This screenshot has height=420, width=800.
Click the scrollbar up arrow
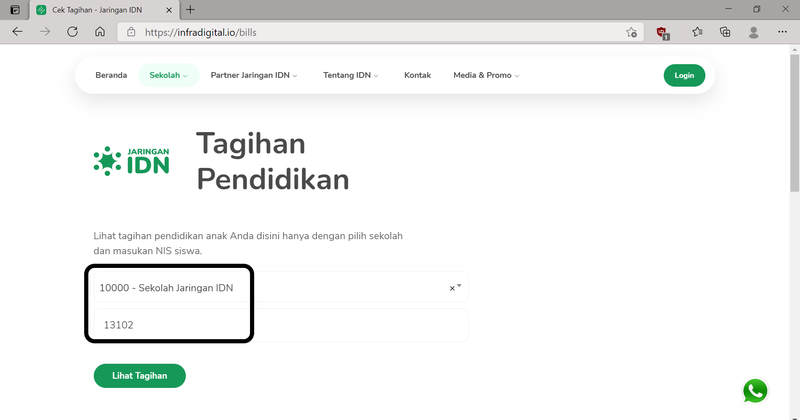pos(794,50)
